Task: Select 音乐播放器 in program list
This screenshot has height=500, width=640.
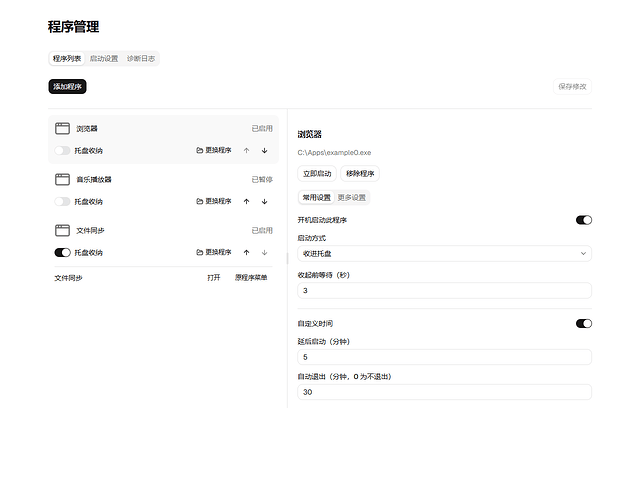Action: point(94,179)
